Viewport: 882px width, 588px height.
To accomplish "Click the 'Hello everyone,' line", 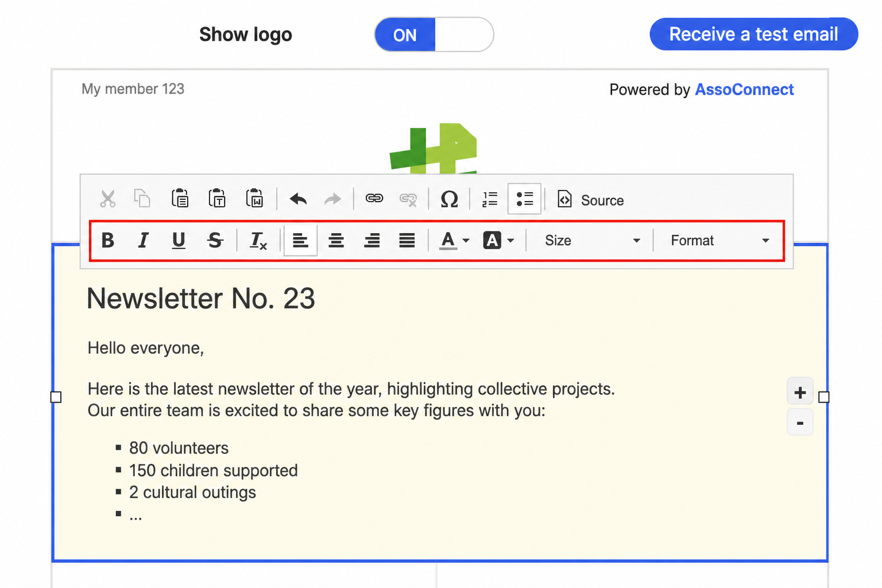I will [146, 348].
